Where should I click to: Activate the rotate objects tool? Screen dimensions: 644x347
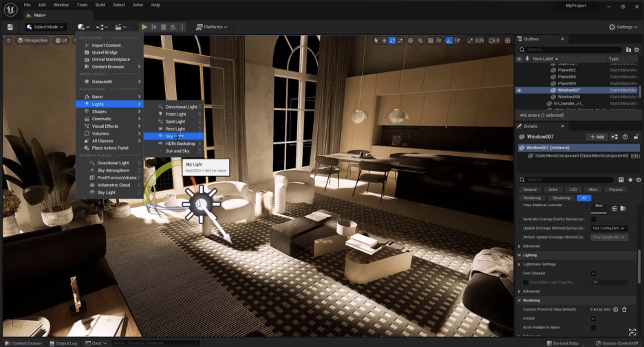pyautogui.click(x=392, y=40)
